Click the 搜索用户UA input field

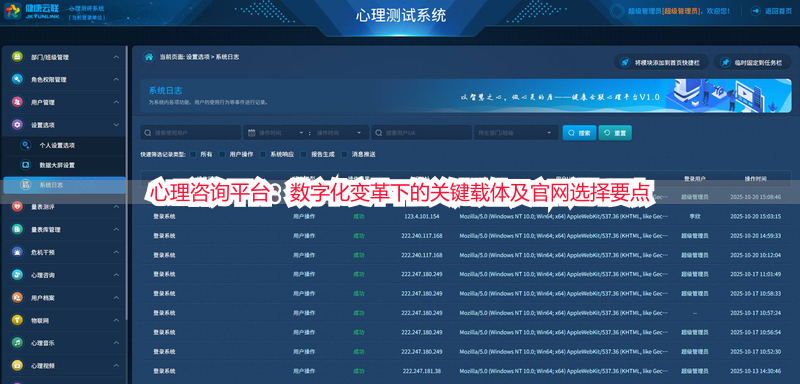pyautogui.click(x=421, y=133)
